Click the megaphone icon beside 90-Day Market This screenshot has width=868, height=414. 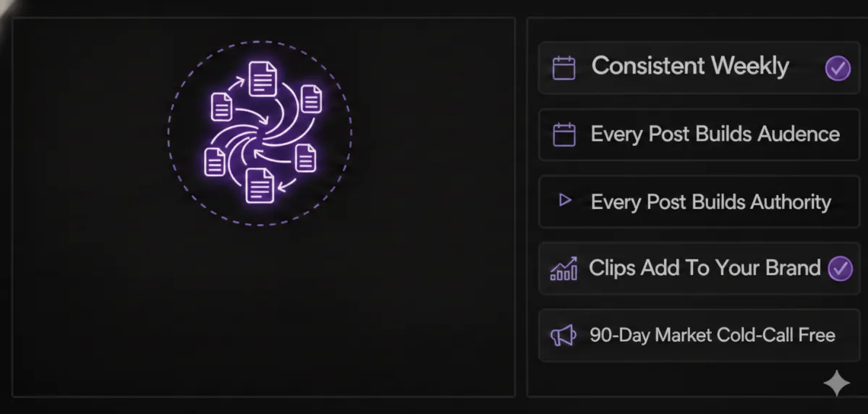(562, 335)
